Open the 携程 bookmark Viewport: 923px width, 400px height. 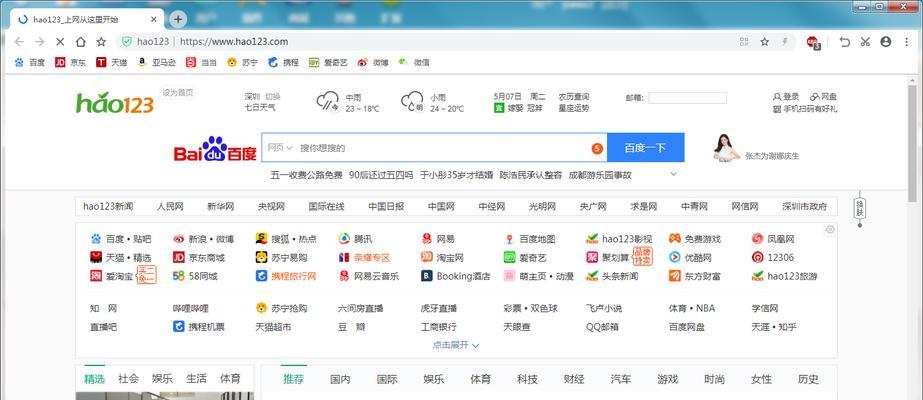coord(283,62)
